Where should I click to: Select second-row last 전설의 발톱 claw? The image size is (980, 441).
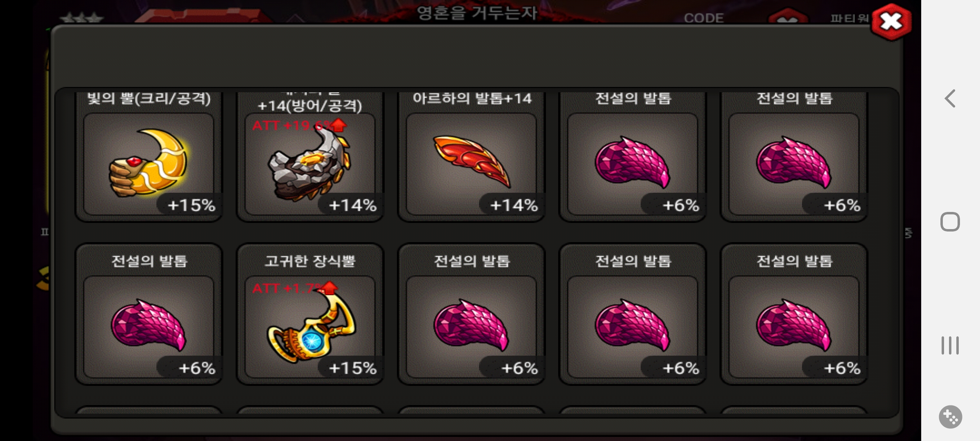(794, 314)
